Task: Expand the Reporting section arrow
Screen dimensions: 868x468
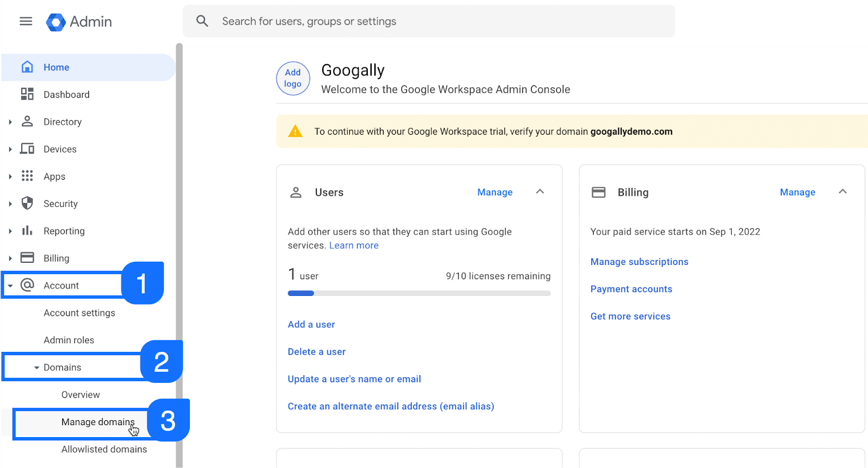Action: [x=10, y=231]
